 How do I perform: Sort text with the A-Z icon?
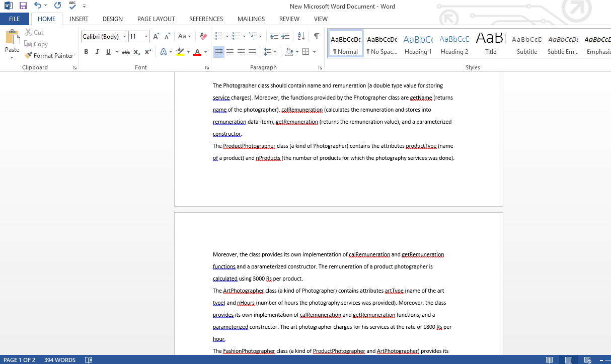click(x=301, y=37)
